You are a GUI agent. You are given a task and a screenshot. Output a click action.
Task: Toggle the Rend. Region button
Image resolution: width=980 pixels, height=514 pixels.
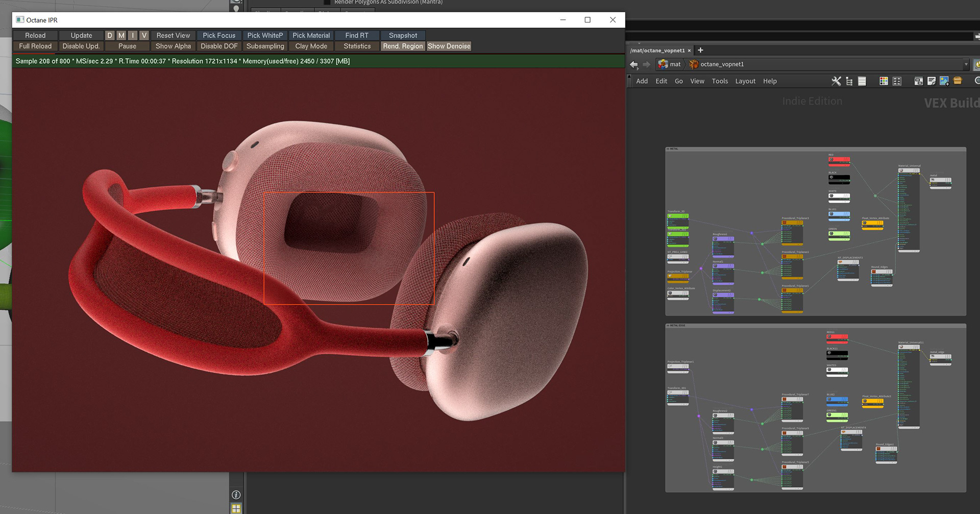[403, 46]
